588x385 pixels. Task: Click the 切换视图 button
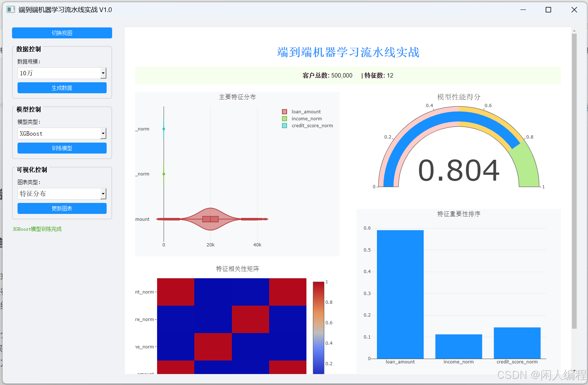point(62,33)
